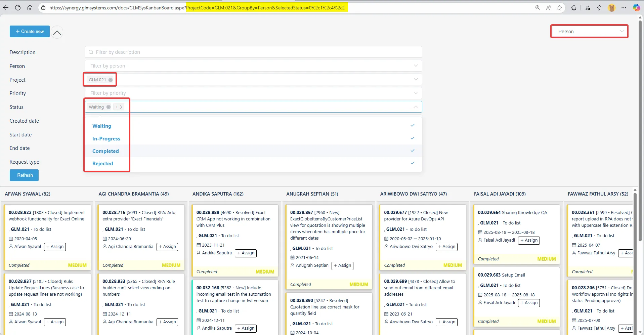Click the calendar icon on card 00.028.922
This screenshot has width=644, height=335.
coord(11,239)
